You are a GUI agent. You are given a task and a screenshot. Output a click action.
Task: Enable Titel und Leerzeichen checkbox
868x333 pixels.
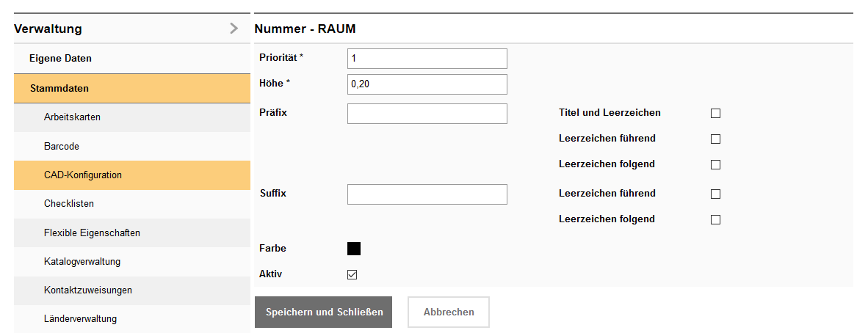[x=715, y=114]
